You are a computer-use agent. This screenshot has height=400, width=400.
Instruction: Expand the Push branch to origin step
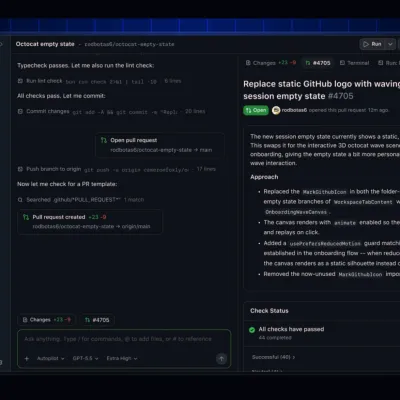tap(117, 169)
